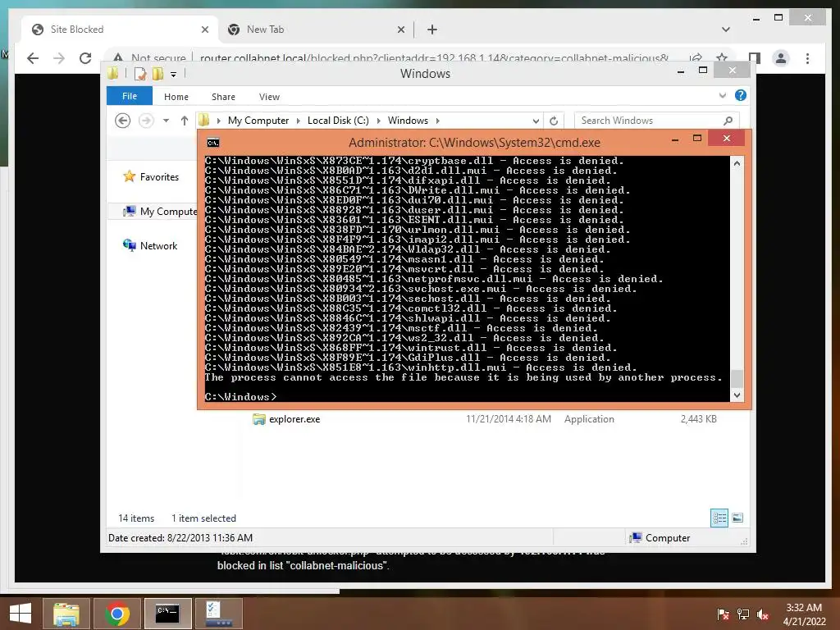Open the Home ribbon tab
The width and height of the screenshot is (840, 630).
[176, 97]
